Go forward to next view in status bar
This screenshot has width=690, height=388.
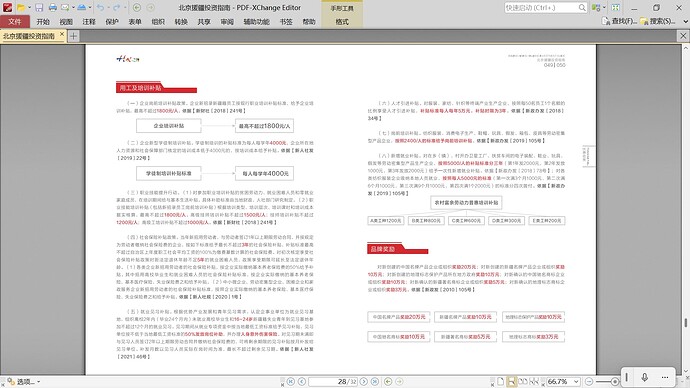click(x=399, y=381)
